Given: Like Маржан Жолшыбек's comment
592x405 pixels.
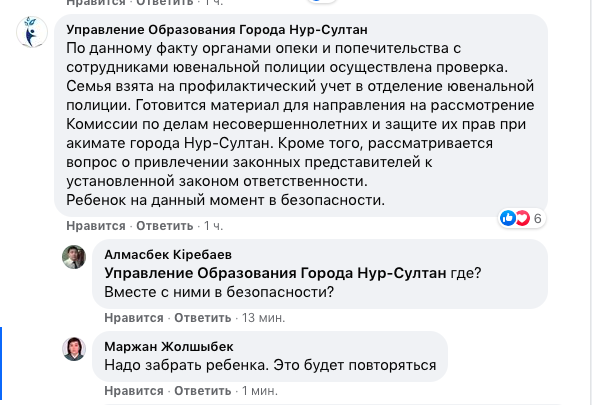Looking at the screenshot, I should (134, 391).
